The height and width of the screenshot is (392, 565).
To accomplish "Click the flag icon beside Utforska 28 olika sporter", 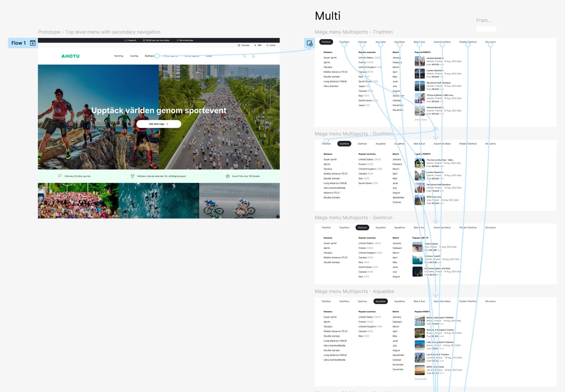I will (60, 176).
